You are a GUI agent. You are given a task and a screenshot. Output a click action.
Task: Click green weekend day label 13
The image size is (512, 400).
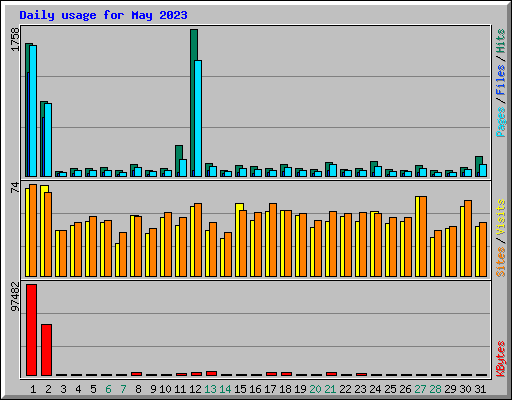coord(210,389)
